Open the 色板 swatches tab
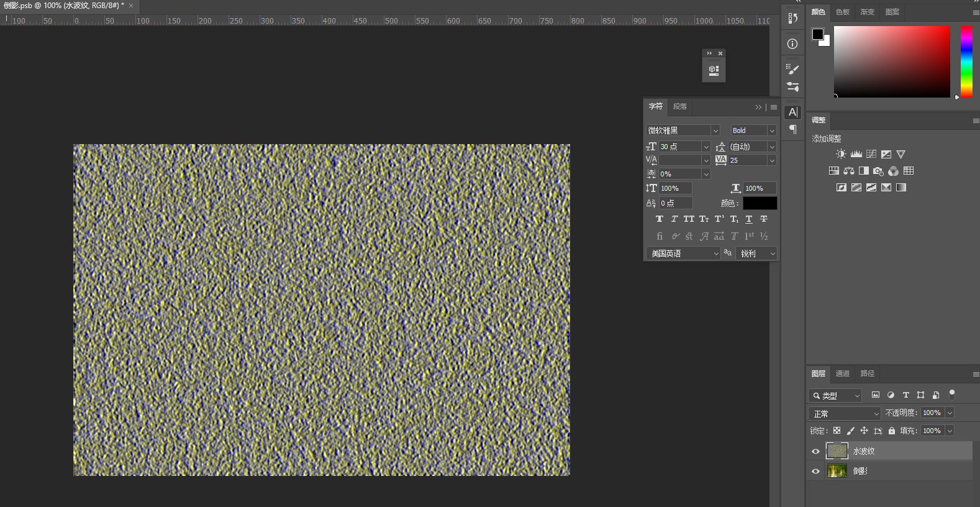The height and width of the screenshot is (507, 980). (x=843, y=12)
